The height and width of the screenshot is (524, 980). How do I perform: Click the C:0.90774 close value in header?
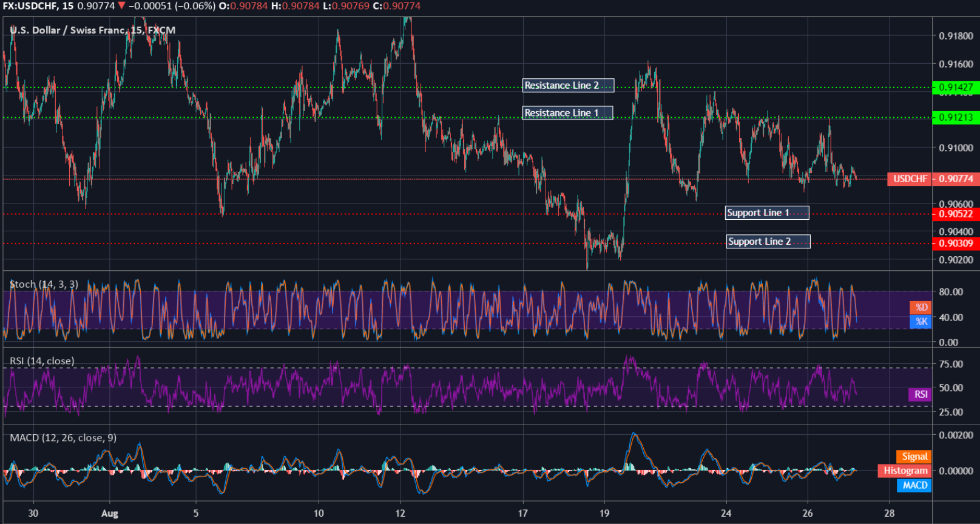tap(397, 6)
